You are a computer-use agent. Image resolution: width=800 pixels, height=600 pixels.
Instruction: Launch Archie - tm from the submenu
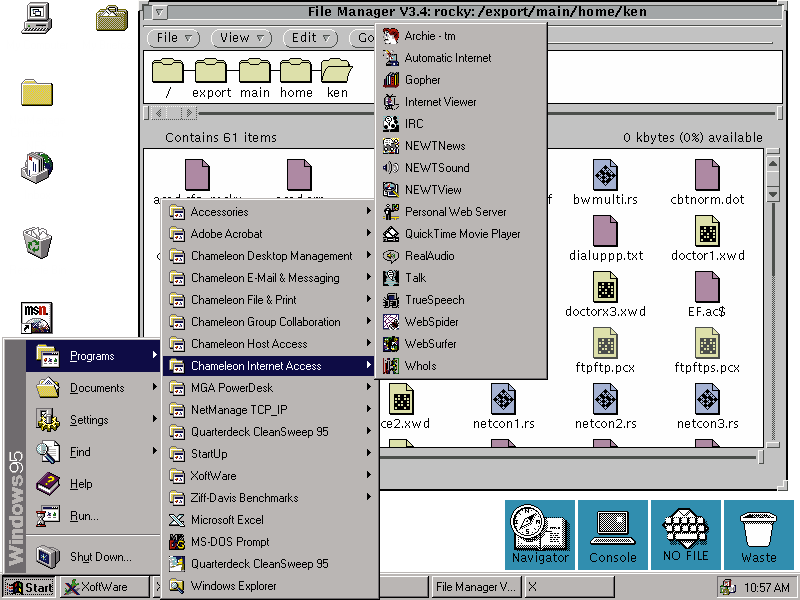pos(461,36)
